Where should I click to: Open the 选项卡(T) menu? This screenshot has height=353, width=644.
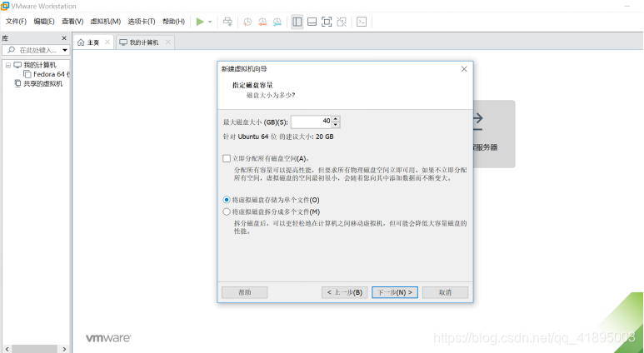pyautogui.click(x=142, y=22)
